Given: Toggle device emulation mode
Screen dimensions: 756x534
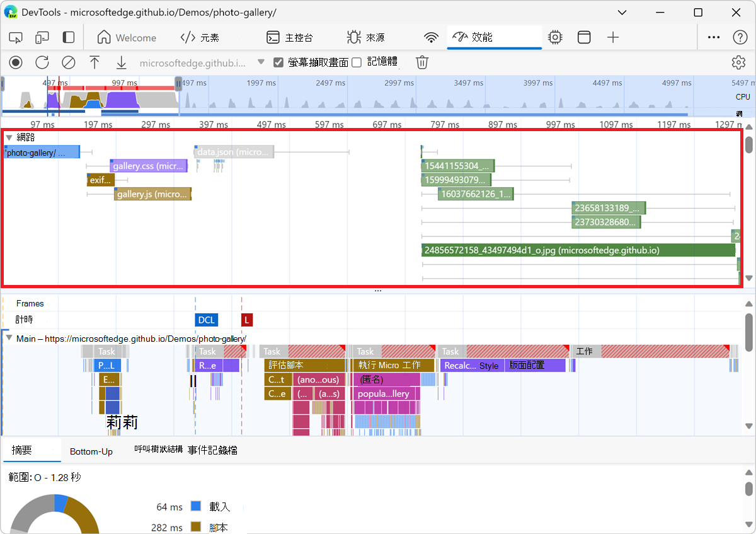Looking at the screenshot, I should tap(42, 37).
